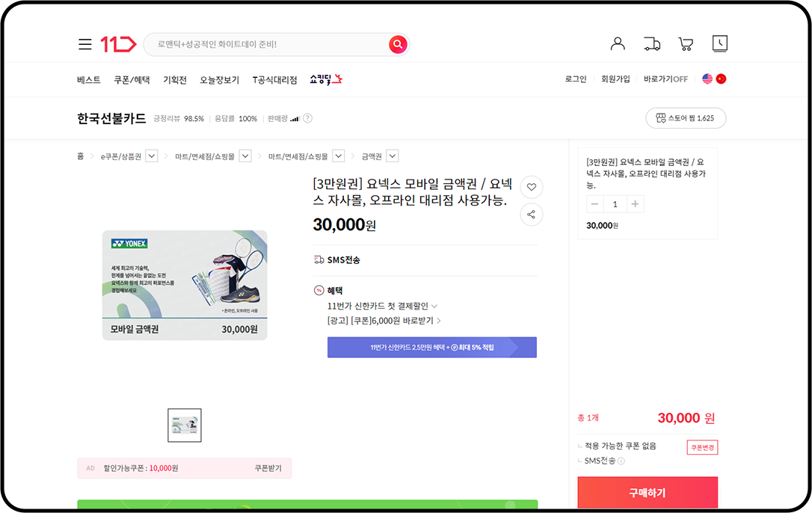The width and height of the screenshot is (812, 513).
Task: Toggle 바로가기 OFF switch
Action: coord(665,79)
